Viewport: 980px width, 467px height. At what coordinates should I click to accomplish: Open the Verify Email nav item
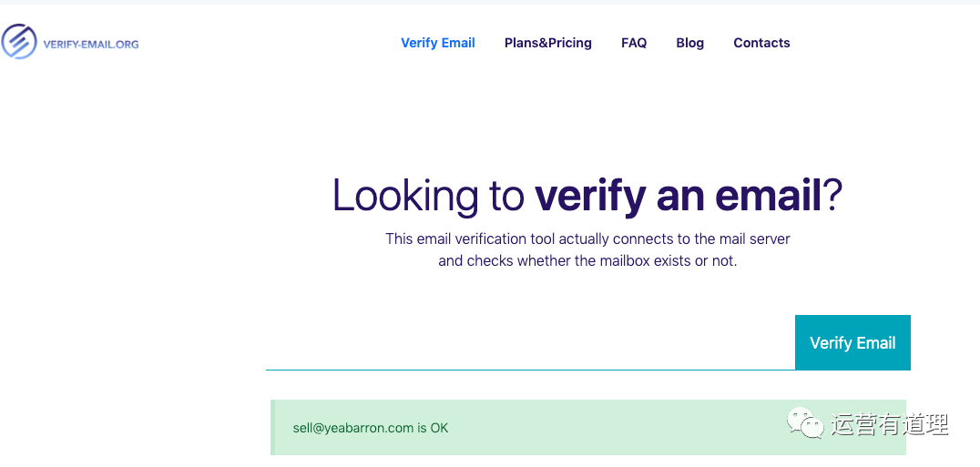pyautogui.click(x=438, y=43)
